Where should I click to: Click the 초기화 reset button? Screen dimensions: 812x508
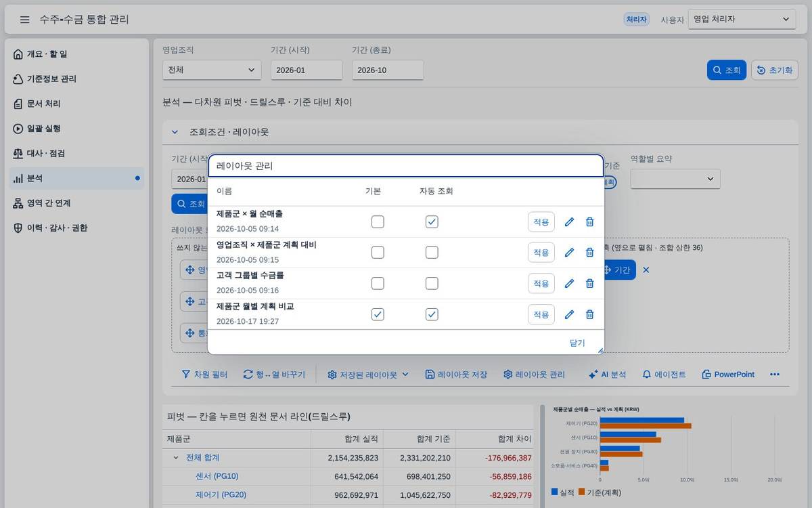pos(775,70)
